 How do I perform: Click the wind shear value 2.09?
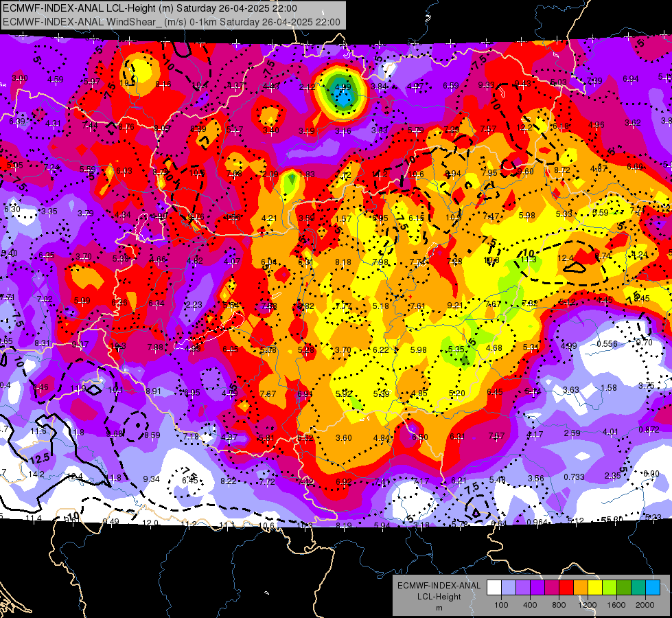point(270,174)
